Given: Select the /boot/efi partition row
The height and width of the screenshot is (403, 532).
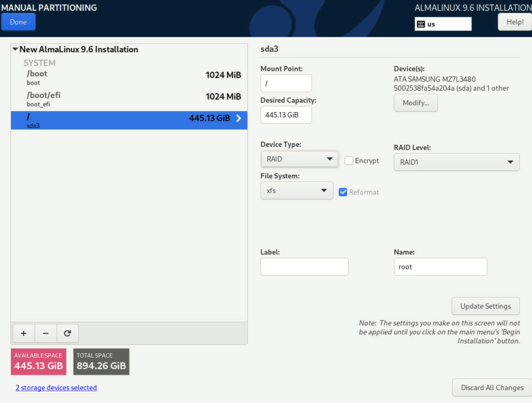Looking at the screenshot, I should tap(129, 99).
